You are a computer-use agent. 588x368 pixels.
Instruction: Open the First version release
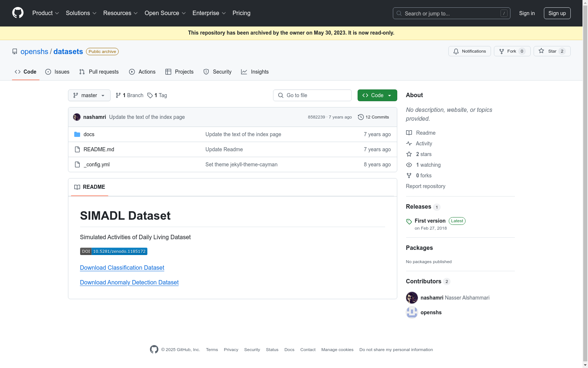(430, 221)
